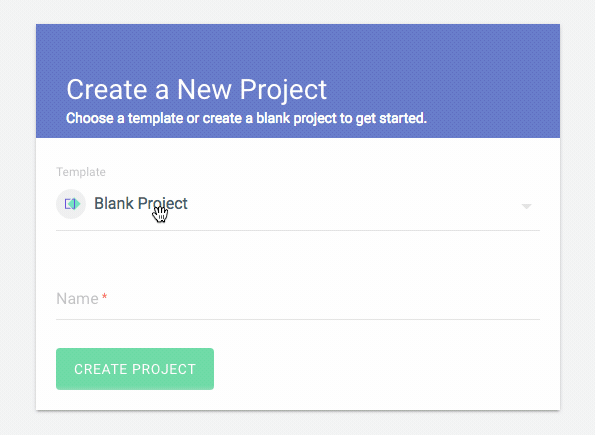Image resolution: width=595 pixels, height=435 pixels.
Task: Select the Blank Project template text
Action: click(141, 203)
